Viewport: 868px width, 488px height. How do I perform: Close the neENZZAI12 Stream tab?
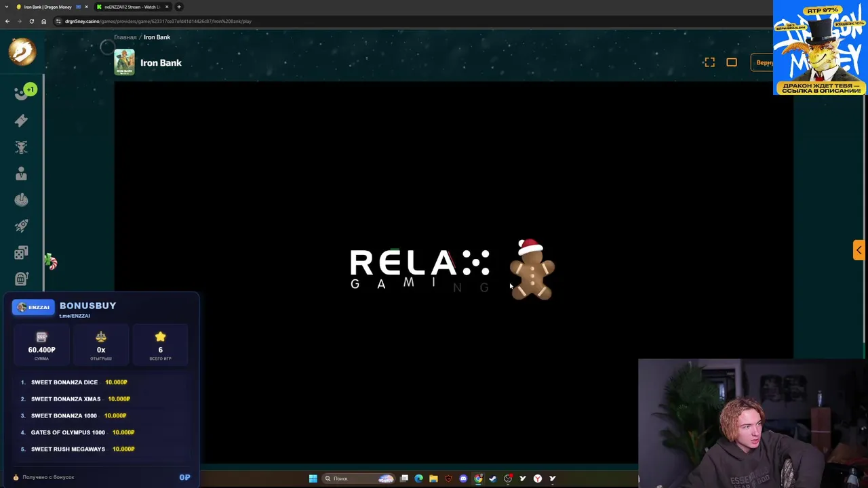click(x=167, y=7)
